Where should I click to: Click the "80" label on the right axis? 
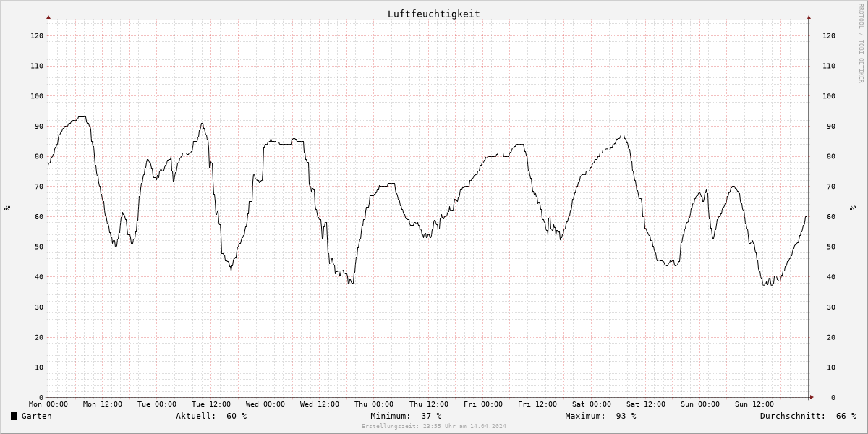coord(831,156)
